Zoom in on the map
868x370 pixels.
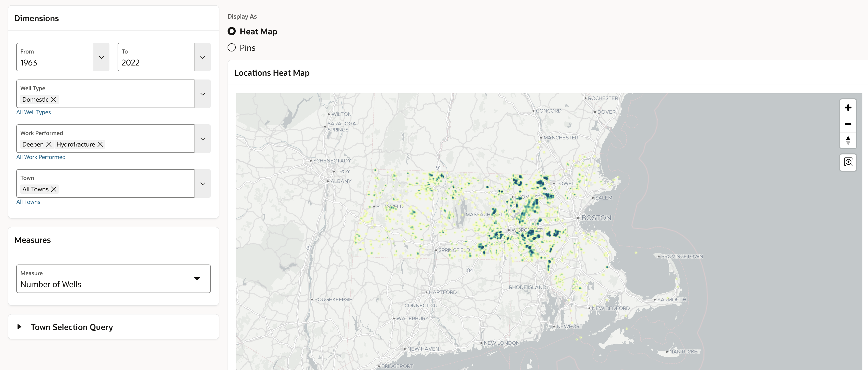[848, 108]
